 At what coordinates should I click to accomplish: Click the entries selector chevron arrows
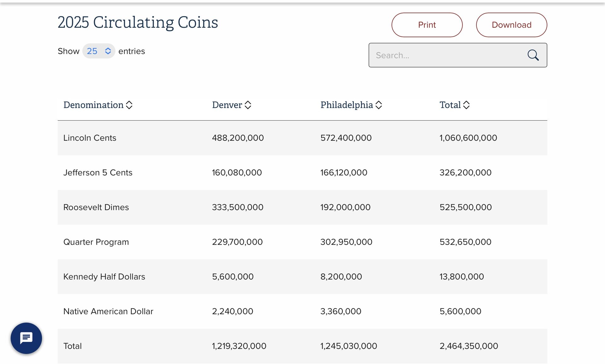click(108, 51)
